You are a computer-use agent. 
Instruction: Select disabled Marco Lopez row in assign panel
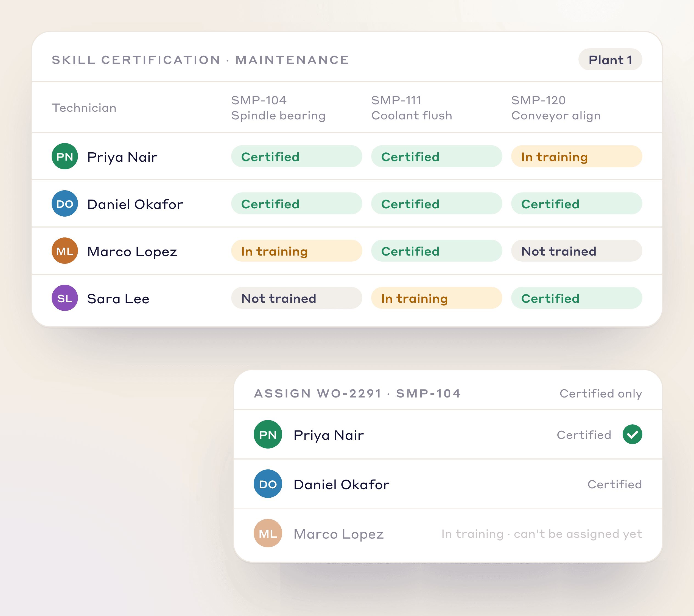[x=448, y=534]
